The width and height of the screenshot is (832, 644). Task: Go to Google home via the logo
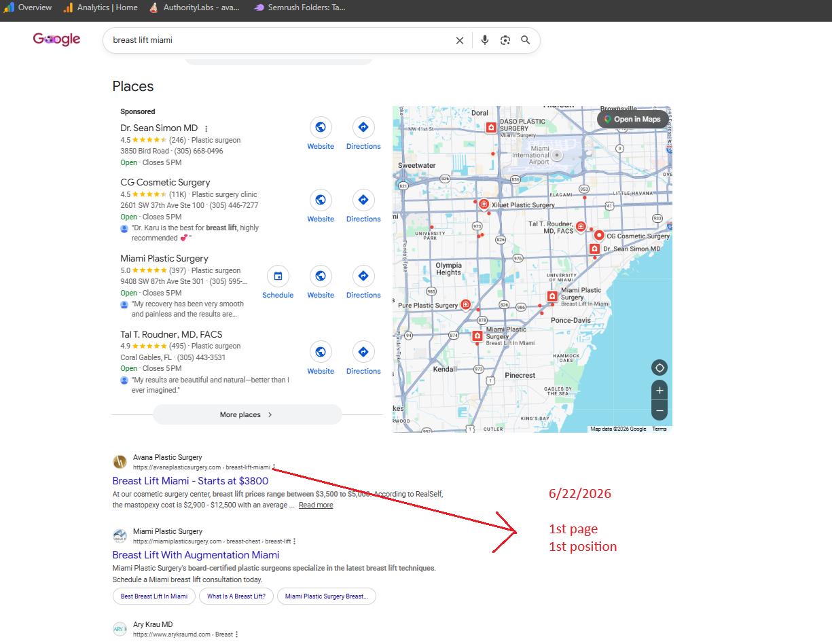point(56,39)
